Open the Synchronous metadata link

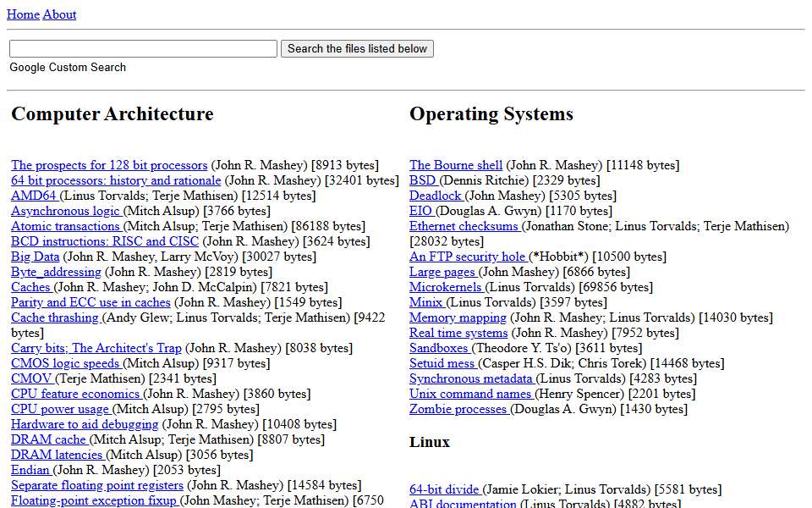tap(473, 379)
